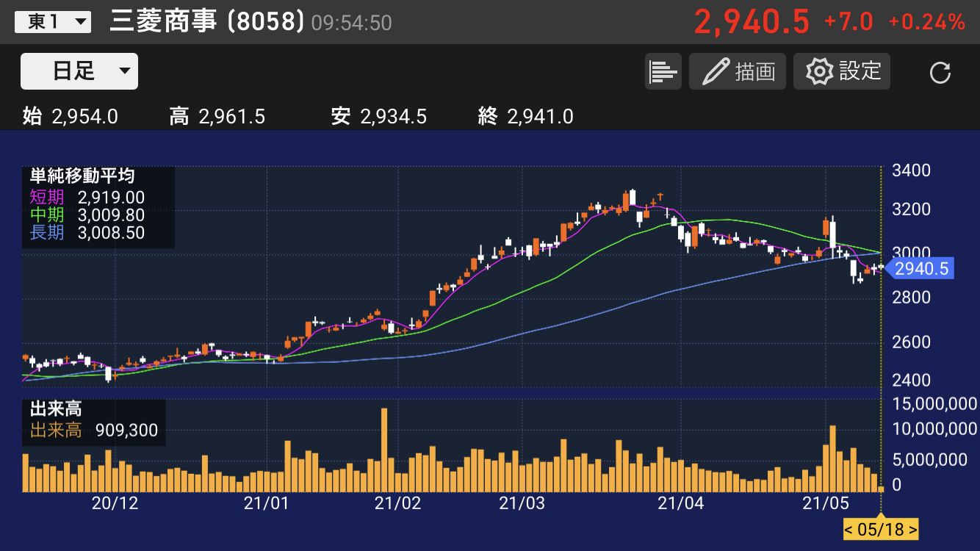This screenshot has height=551, width=980.
Task: Click the red 2,940.5 price in the header
Action: click(x=751, y=22)
